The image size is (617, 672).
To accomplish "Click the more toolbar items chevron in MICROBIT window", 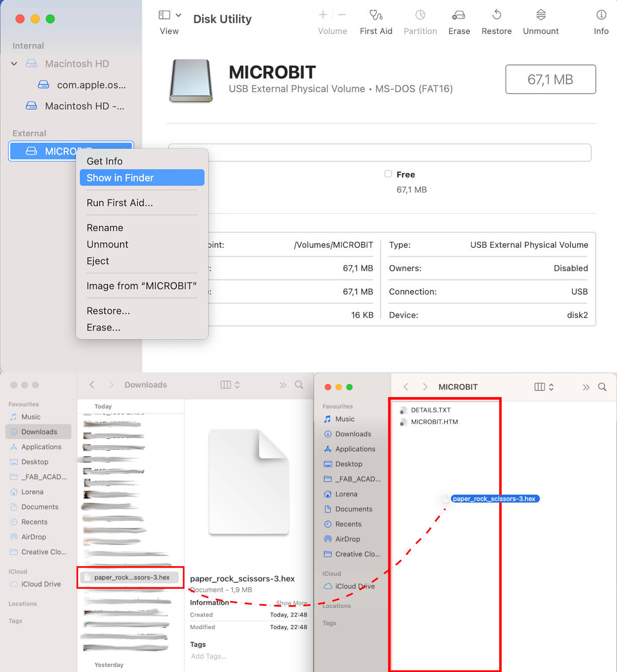I will tap(586, 387).
